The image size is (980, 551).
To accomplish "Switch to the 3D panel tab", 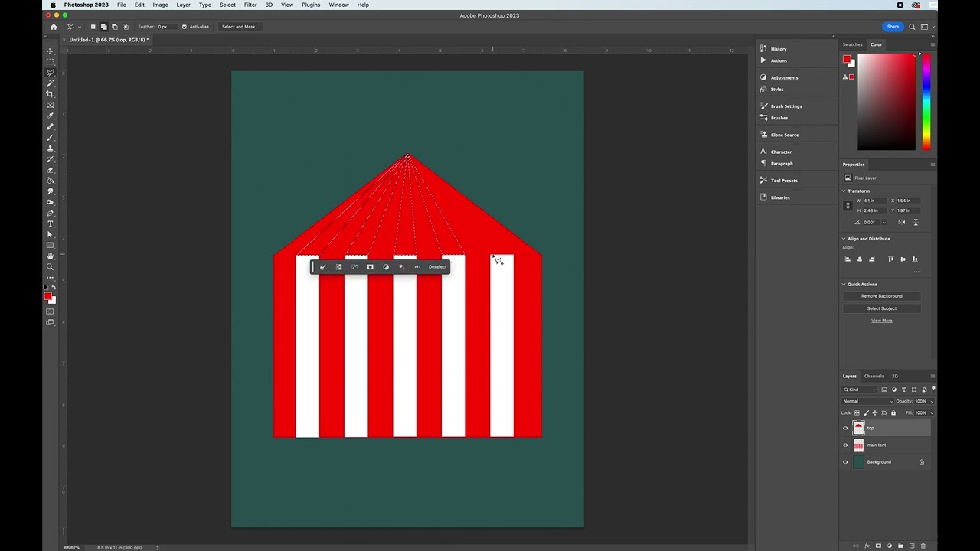I will coord(894,376).
